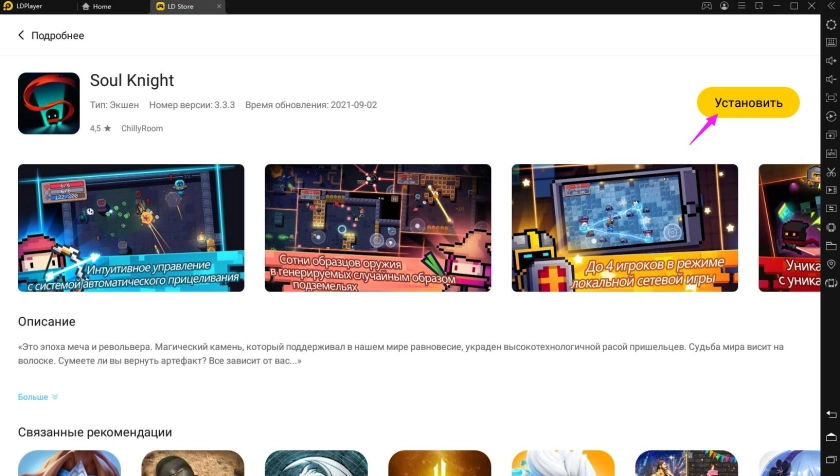The height and width of the screenshot is (476, 840).
Task: Click the Описание heading
Action: 47,322
